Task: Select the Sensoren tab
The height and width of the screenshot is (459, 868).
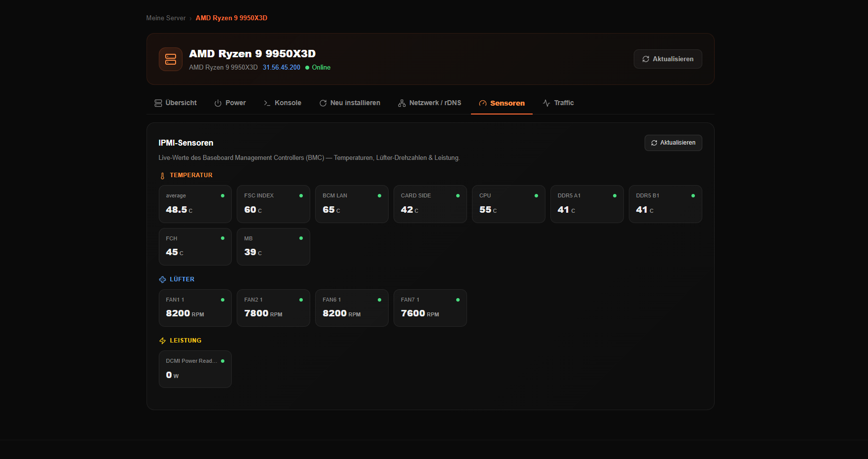Action: point(502,103)
